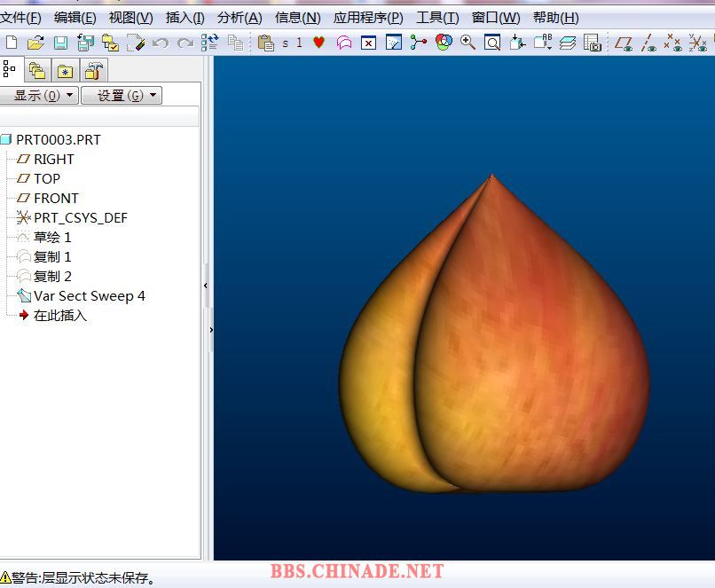
Task: Collapse the left panel with the sash arrow
Action: [206, 286]
